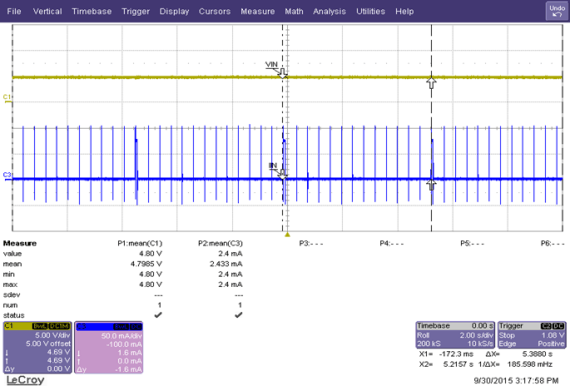Open the Vertical menu
The height and width of the screenshot is (386, 570).
(47, 11)
